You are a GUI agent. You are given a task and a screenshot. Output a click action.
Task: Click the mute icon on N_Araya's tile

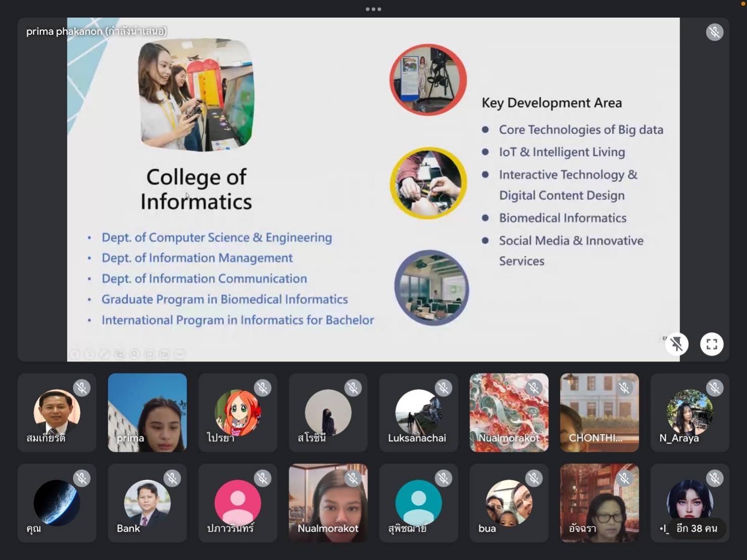714,388
